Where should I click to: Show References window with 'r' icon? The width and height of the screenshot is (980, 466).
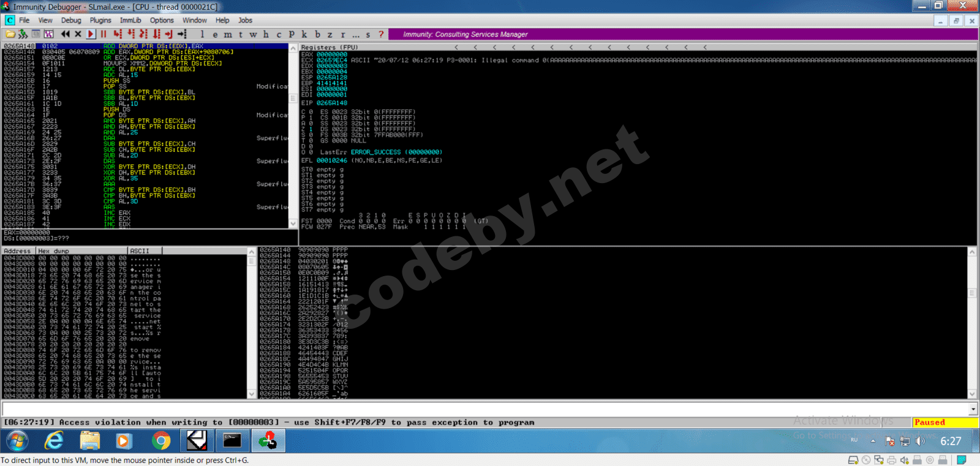tap(343, 34)
